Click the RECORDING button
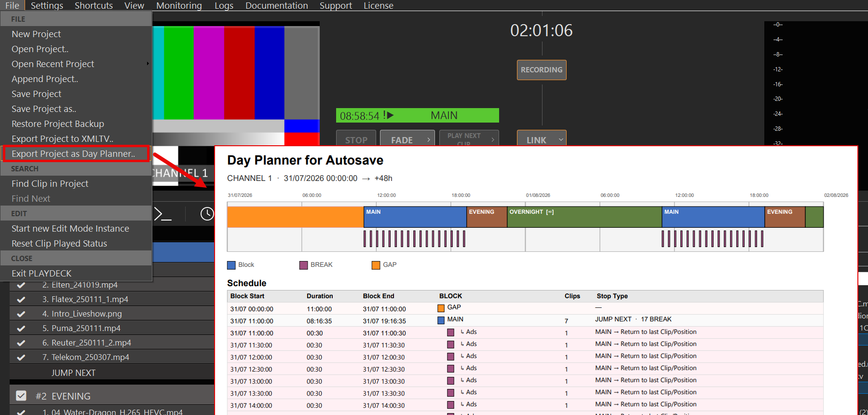The width and height of the screenshot is (868, 415). [x=542, y=70]
